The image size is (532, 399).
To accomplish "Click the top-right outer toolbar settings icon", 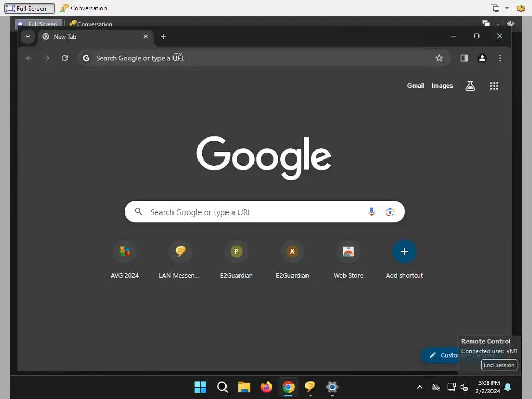I will [x=521, y=8].
